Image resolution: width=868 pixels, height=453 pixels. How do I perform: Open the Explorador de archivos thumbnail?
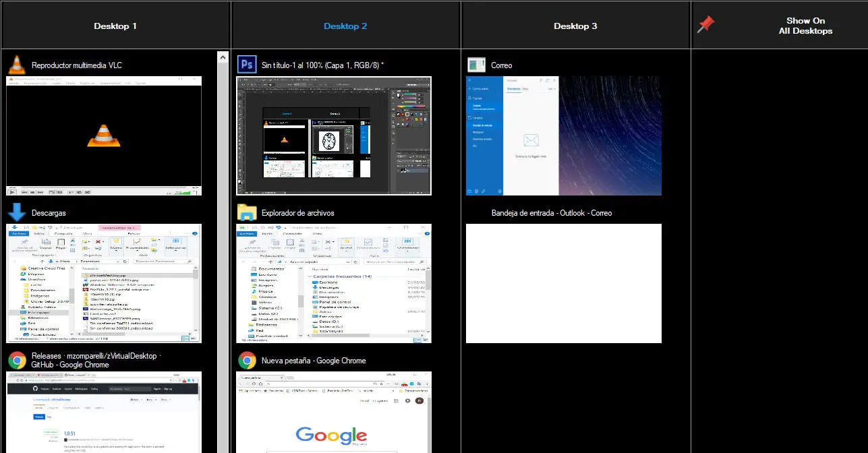click(x=334, y=284)
